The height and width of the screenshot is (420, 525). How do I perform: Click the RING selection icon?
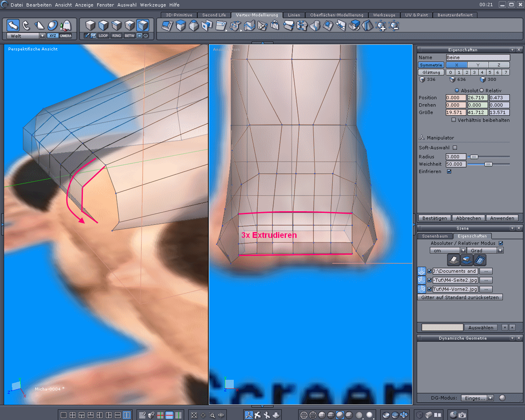click(116, 36)
